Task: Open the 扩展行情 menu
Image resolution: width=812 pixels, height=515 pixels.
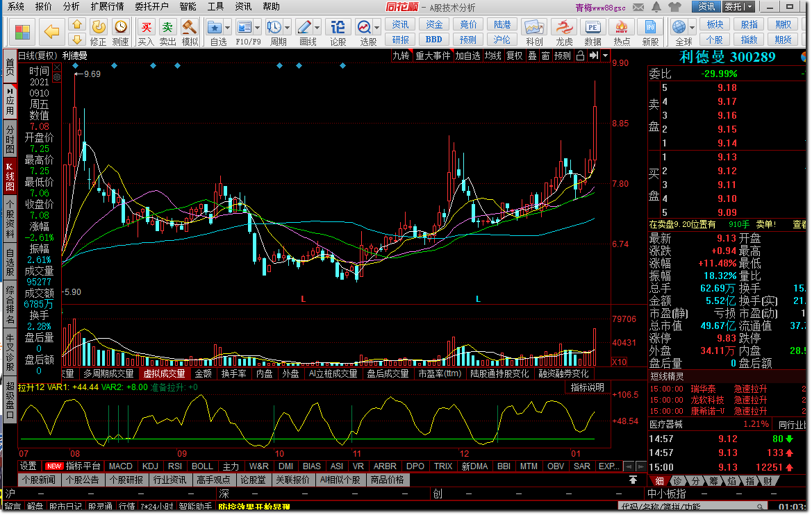Action: click(x=107, y=6)
